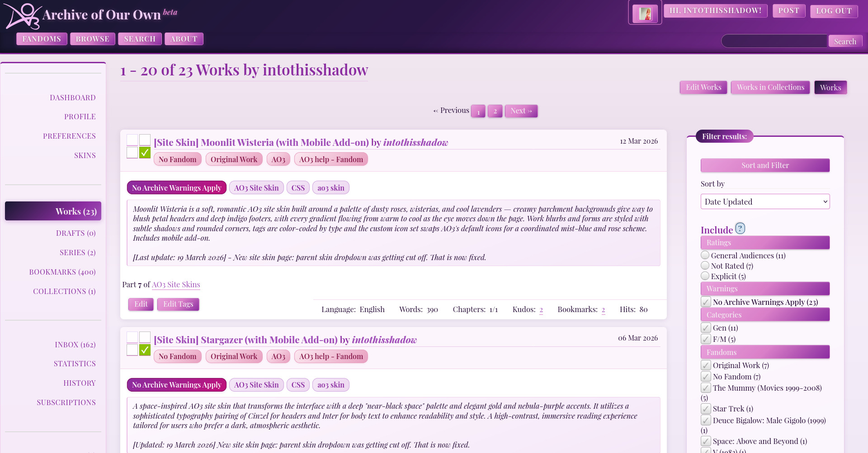Check the Original Work (7) fandom

pyautogui.click(x=706, y=365)
